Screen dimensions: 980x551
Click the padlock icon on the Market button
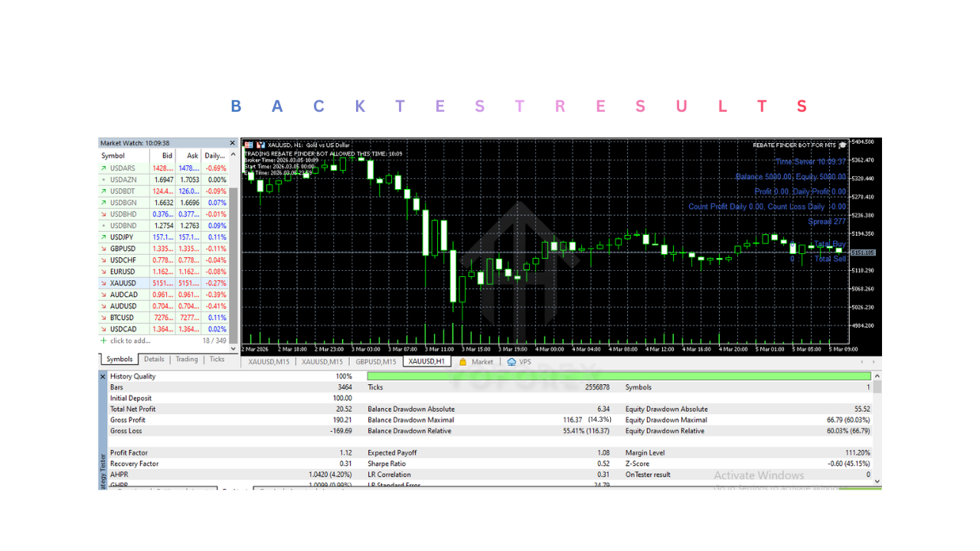pos(462,360)
